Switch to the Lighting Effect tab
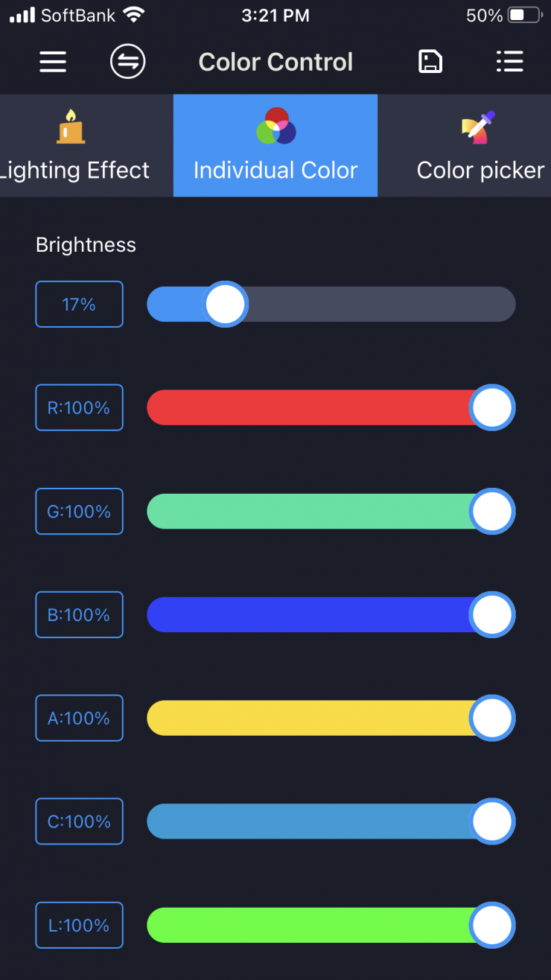 pyautogui.click(x=74, y=170)
